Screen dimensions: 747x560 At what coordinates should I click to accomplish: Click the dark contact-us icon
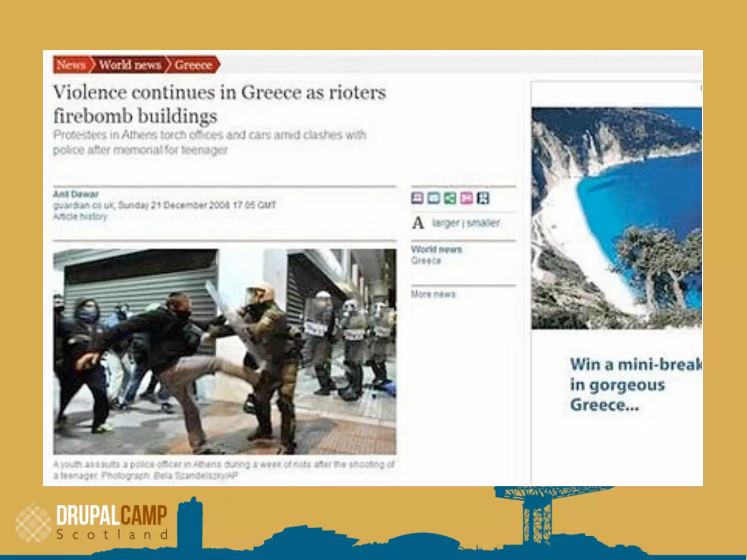pyautogui.click(x=483, y=198)
